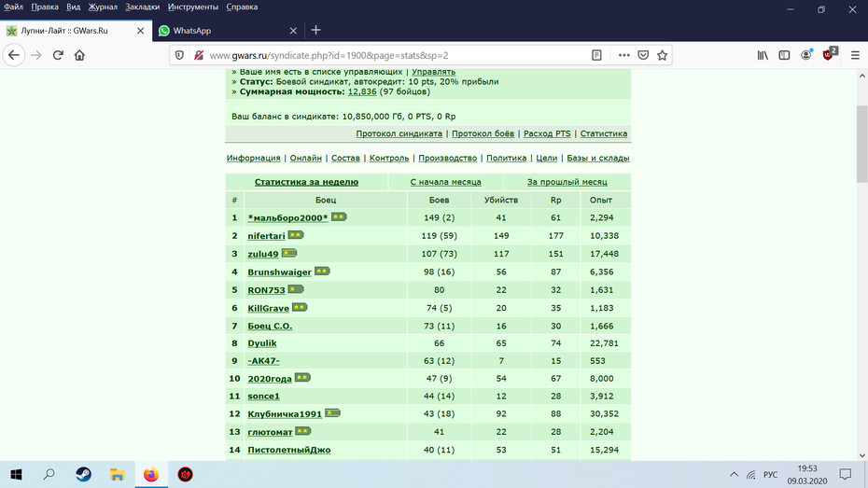The width and height of the screenshot is (868, 488).
Task: Open the Firefox account icon
Action: pyautogui.click(x=806, y=55)
